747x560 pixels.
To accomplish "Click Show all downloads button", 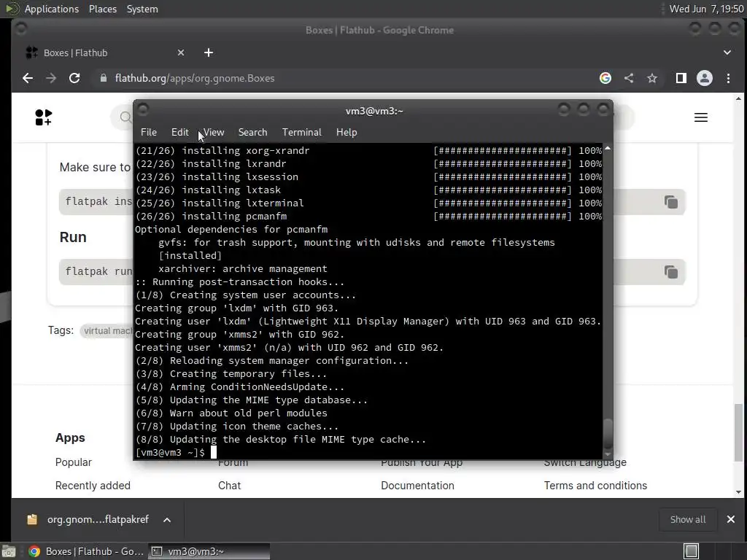I will point(687,519).
